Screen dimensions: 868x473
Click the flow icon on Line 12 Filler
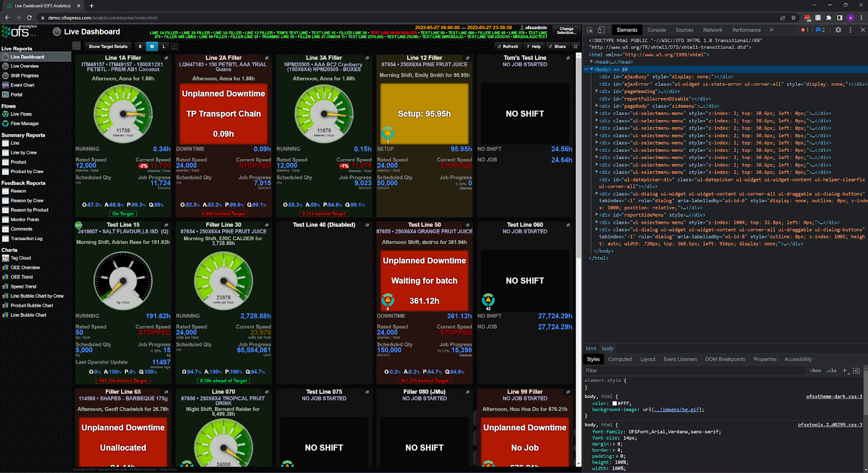pos(387,132)
